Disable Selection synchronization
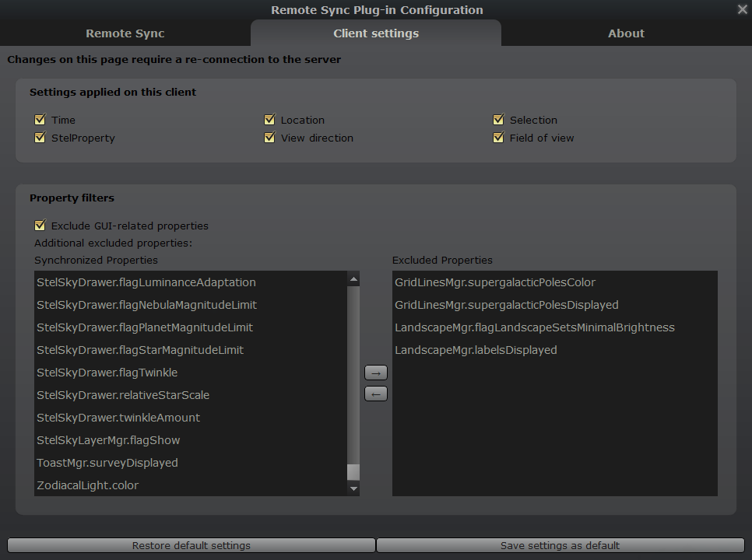The image size is (752, 560). click(x=499, y=120)
